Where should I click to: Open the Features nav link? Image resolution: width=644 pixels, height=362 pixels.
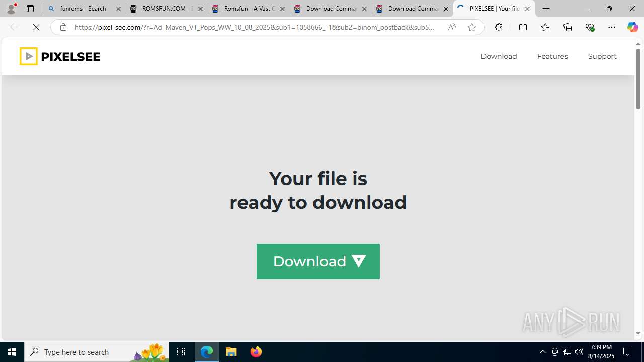click(x=552, y=56)
